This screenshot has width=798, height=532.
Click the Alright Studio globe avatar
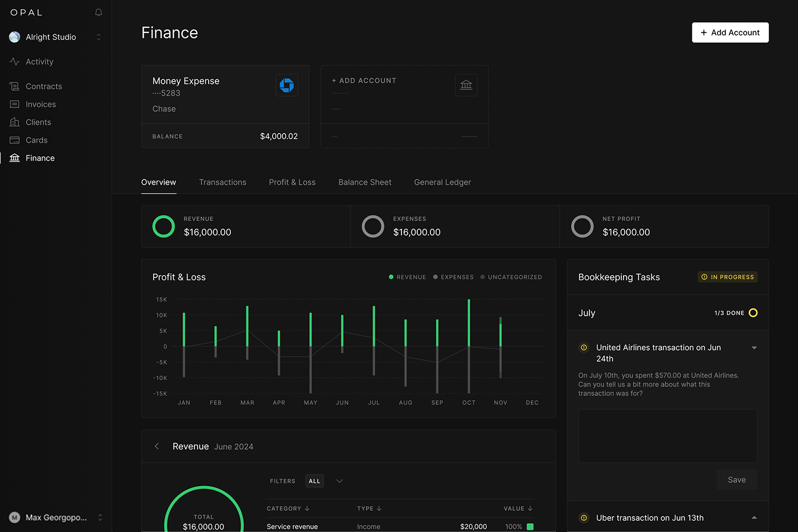15,37
